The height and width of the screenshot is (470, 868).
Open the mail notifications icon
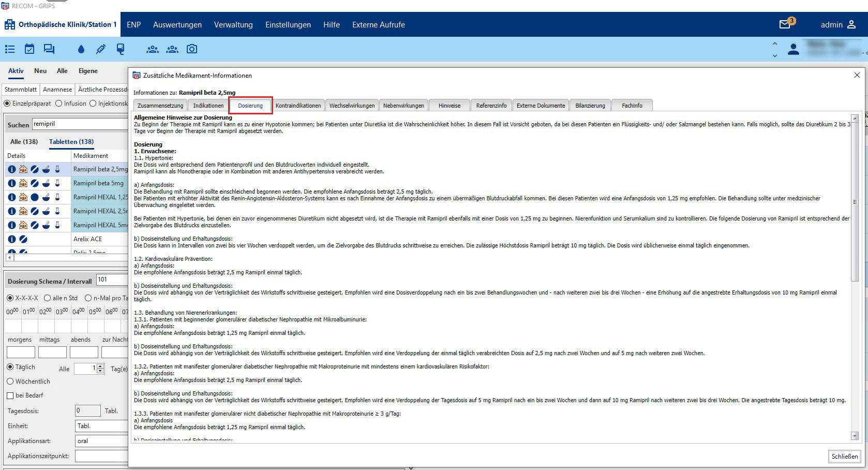[x=785, y=24]
